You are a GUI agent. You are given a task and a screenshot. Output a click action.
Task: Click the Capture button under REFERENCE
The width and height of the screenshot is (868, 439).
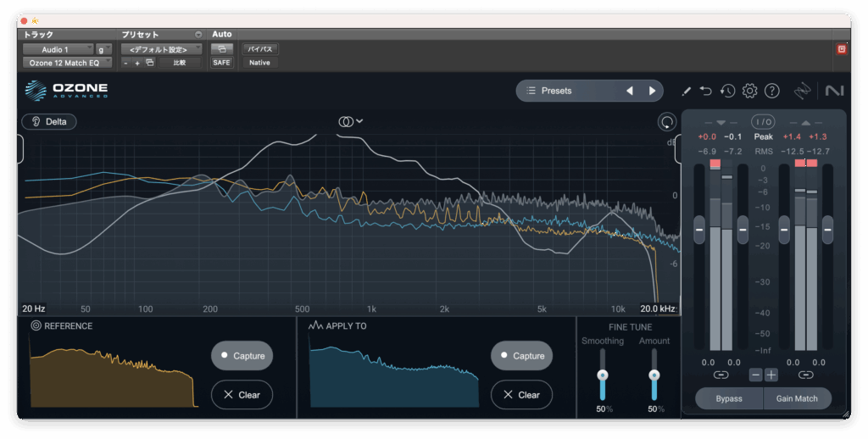(x=242, y=356)
